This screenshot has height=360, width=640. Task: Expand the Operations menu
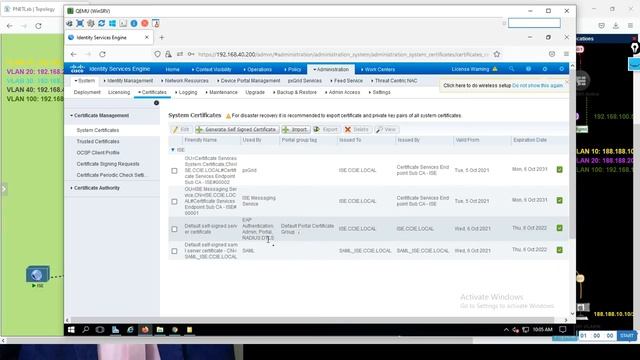click(x=257, y=69)
